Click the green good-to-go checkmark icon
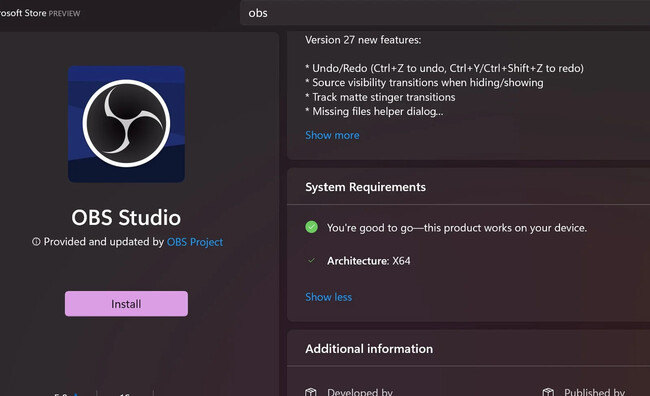Image resolution: width=650 pixels, height=396 pixels. (x=311, y=227)
